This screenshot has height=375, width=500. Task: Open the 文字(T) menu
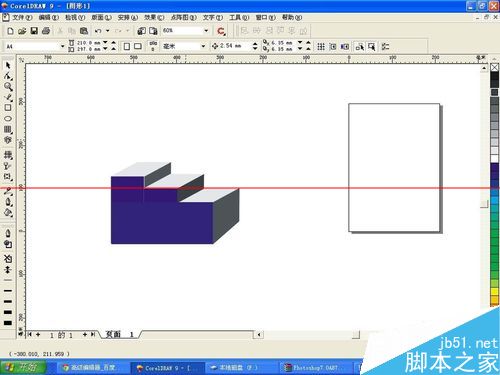coord(213,17)
